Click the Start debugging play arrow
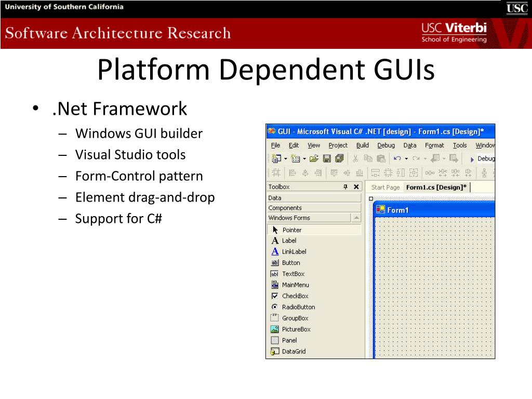Viewport: 532px width, 399px height. [472, 159]
